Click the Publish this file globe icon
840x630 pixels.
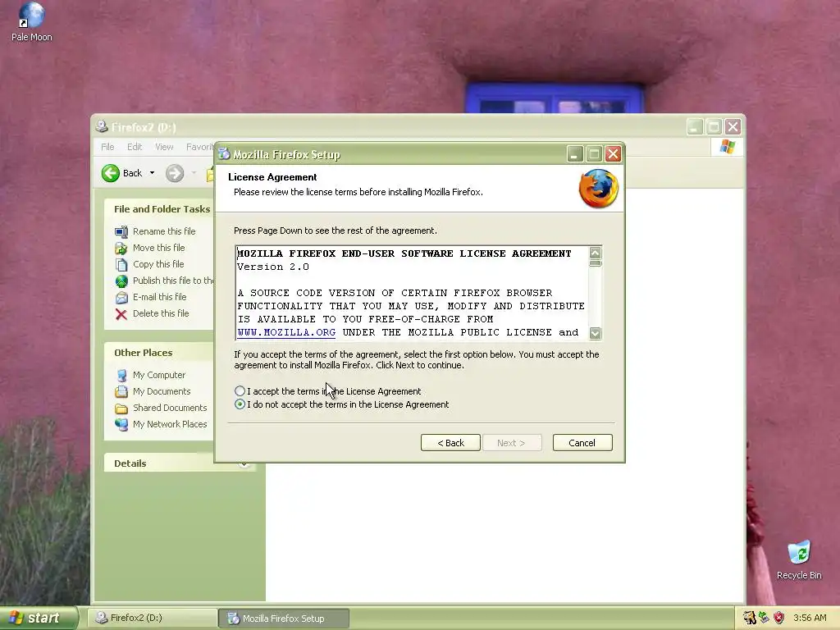click(121, 281)
